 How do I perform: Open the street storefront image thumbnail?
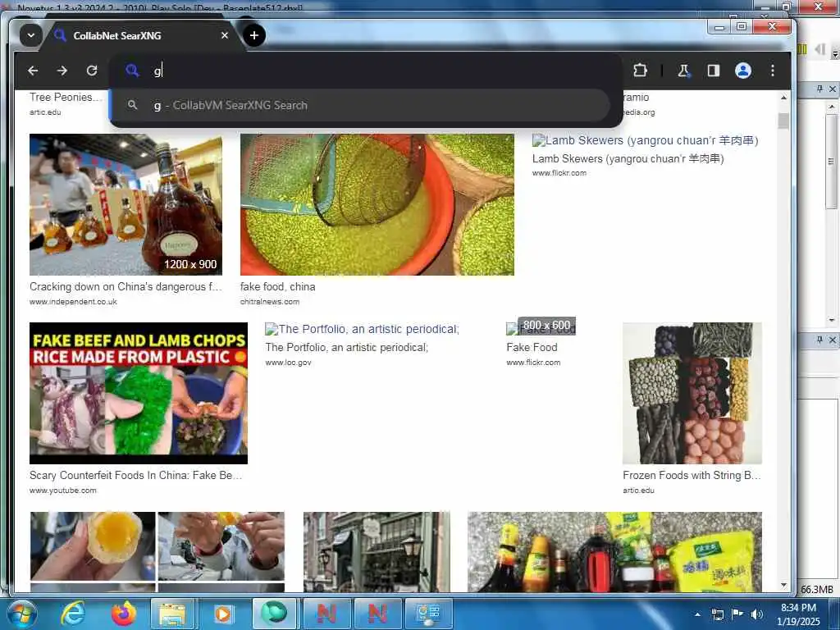click(x=377, y=552)
